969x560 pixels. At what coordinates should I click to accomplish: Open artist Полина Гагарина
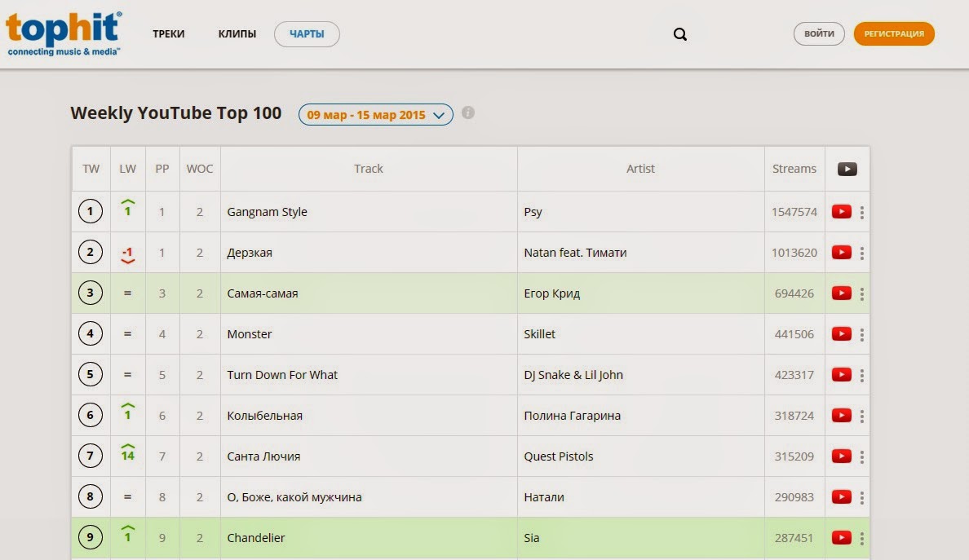[x=573, y=416]
